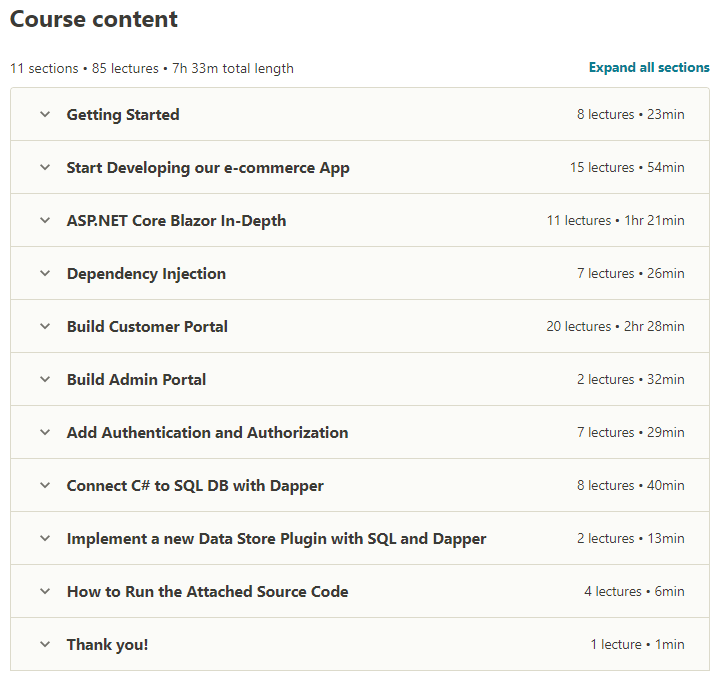715x680 pixels.
Task: Expand Add Authentication and Authorization chevron
Action: click(x=45, y=432)
